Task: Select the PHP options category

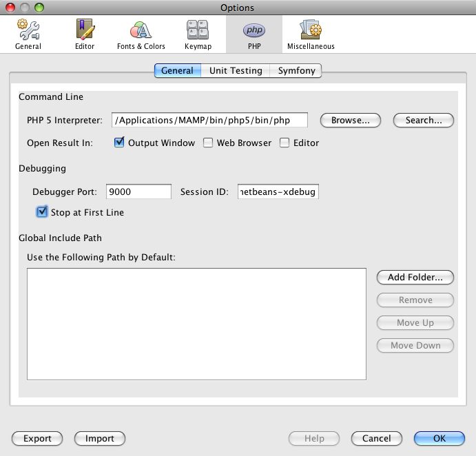Action: coord(253,34)
